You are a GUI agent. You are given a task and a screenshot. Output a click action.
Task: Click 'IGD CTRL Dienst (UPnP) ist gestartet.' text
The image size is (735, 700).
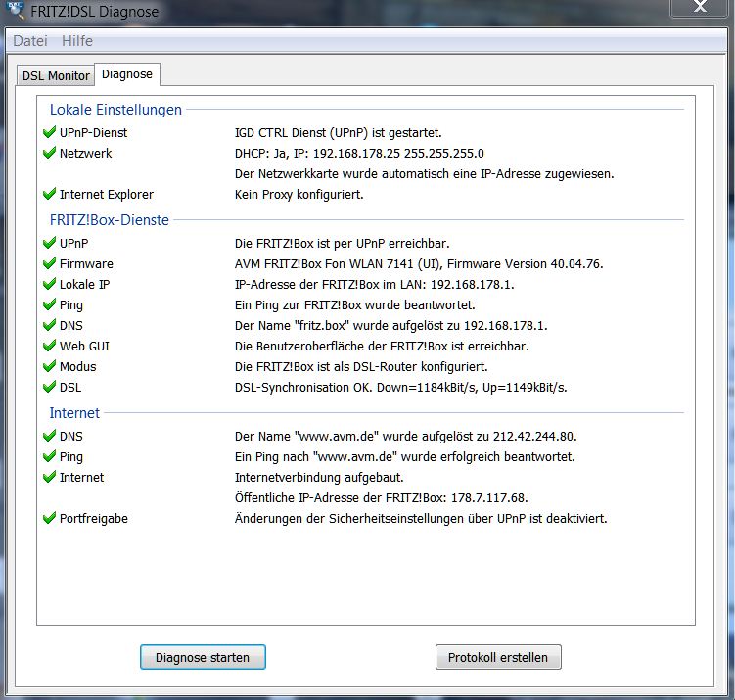click(x=338, y=133)
